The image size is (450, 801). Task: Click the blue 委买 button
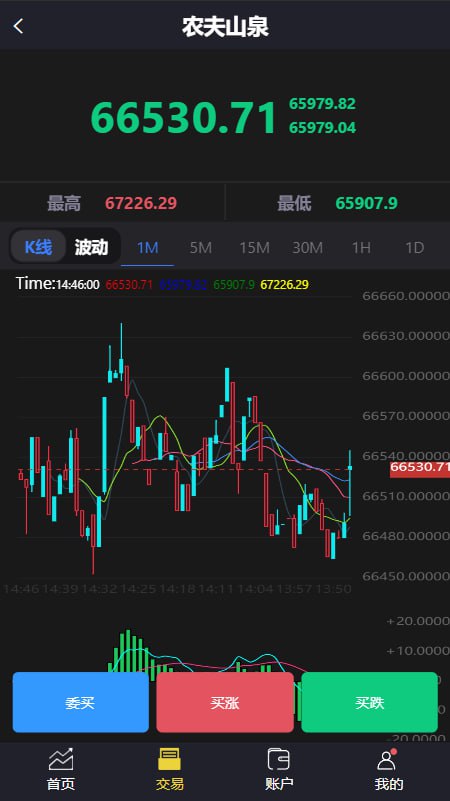[81, 702]
